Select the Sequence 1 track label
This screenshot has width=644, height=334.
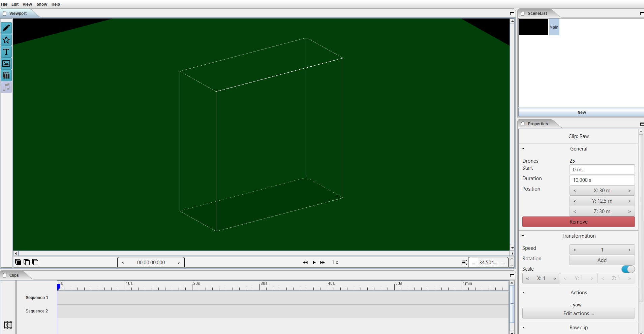tap(37, 298)
